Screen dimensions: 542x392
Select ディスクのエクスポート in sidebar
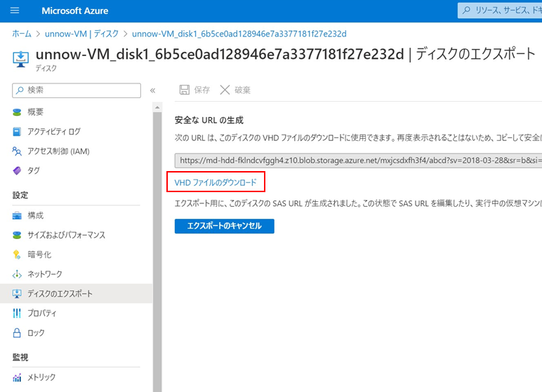point(76,294)
